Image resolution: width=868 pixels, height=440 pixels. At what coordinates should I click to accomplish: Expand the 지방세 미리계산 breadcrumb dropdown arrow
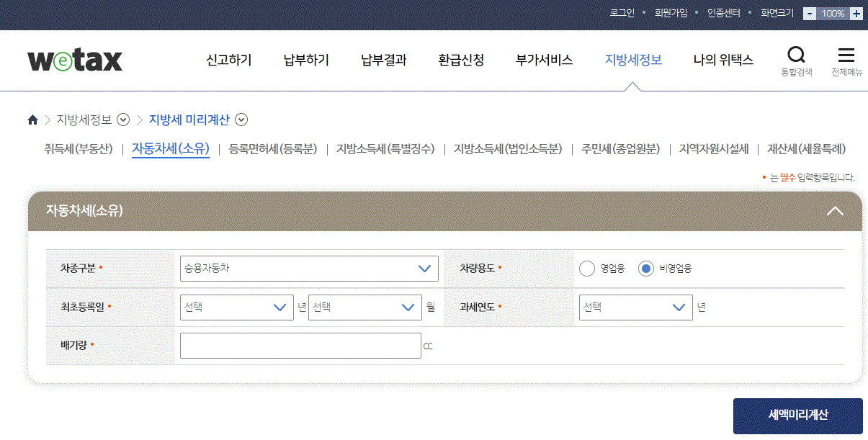tap(241, 120)
